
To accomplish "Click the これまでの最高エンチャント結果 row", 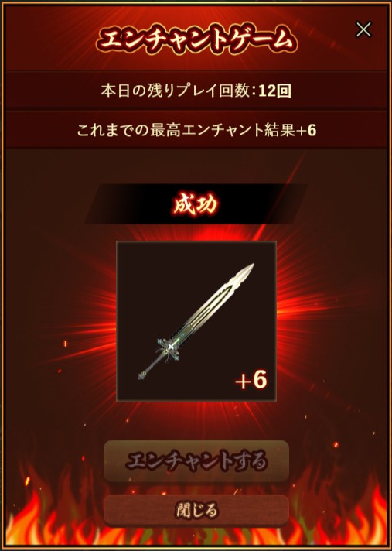I will coord(196,130).
